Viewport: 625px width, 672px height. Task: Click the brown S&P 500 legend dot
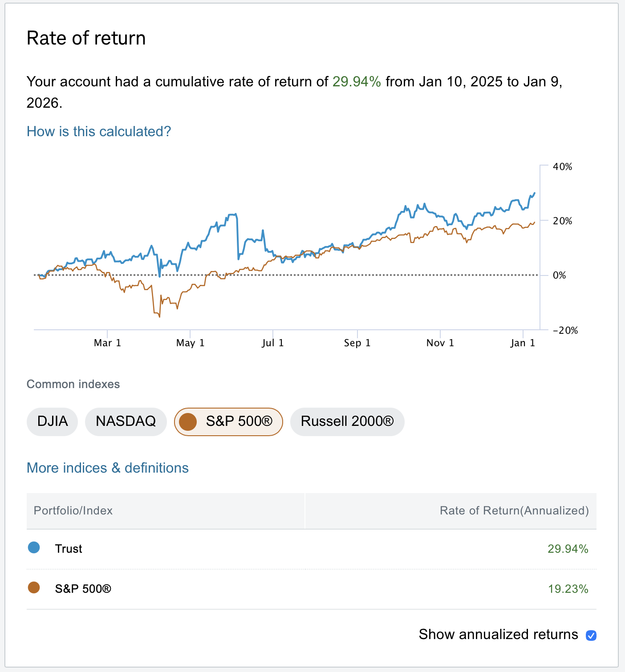(x=34, y=588)
